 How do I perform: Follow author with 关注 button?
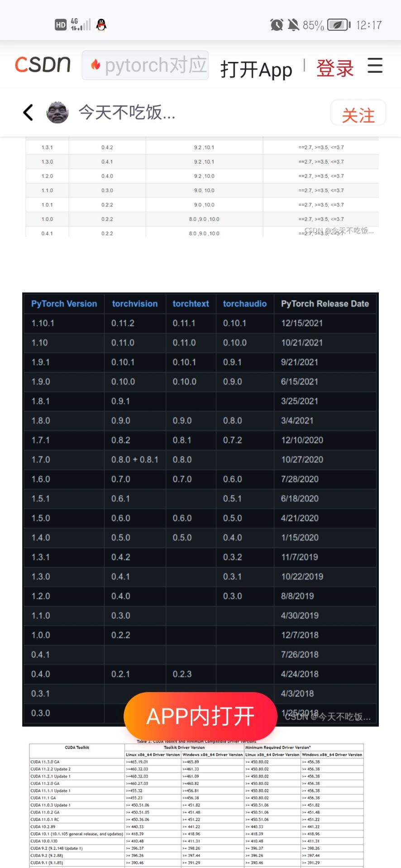point(358,113)
